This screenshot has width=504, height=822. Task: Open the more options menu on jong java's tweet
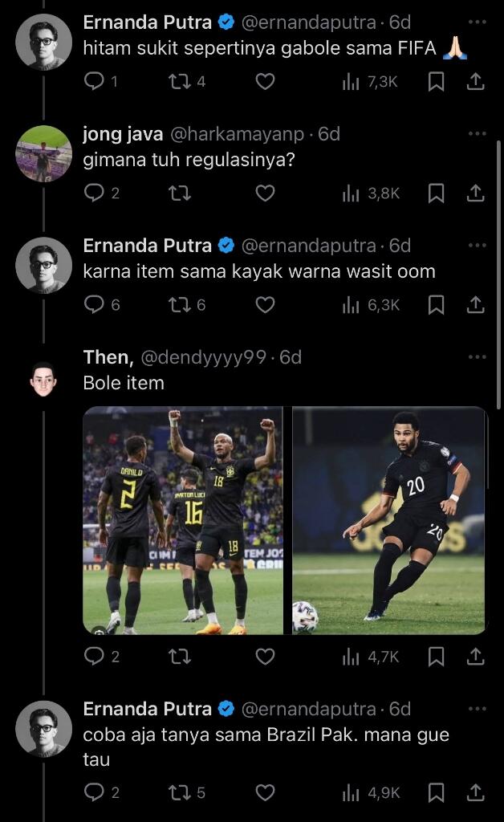click(477, 133)
